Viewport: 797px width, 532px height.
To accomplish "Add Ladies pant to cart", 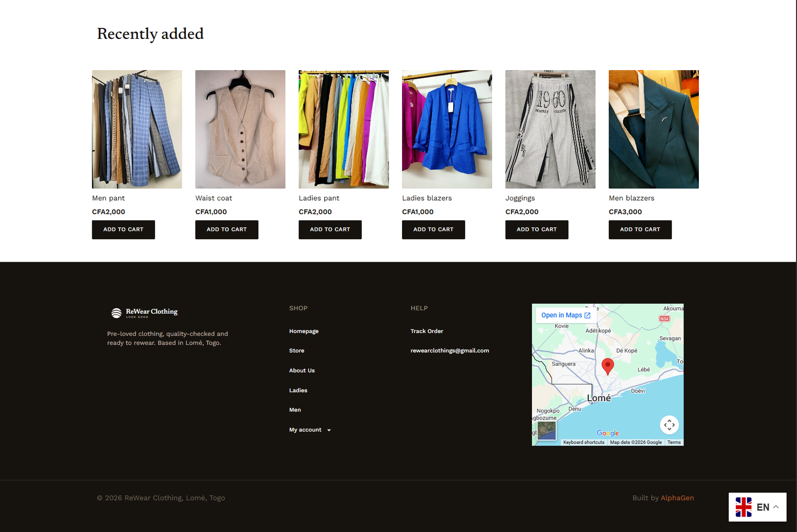I will tap(330, 229).
